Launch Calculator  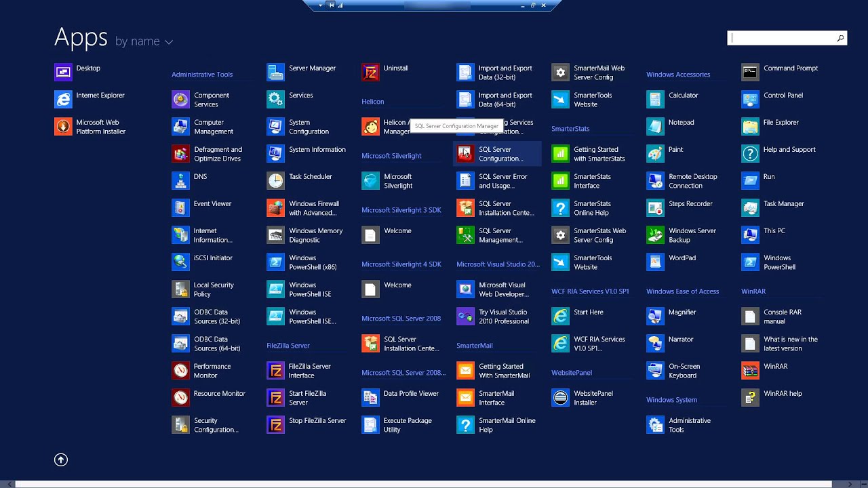coord(673,99)
